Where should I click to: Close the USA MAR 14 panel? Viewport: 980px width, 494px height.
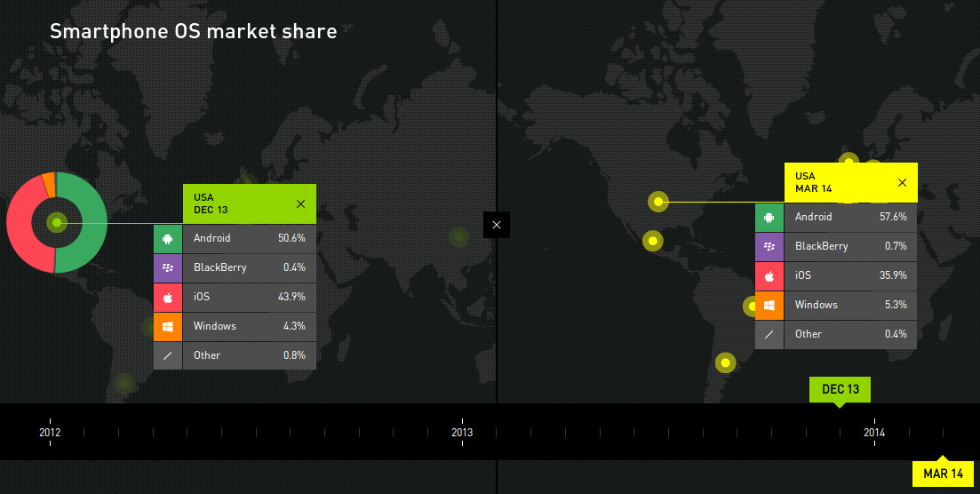(902, 182)
